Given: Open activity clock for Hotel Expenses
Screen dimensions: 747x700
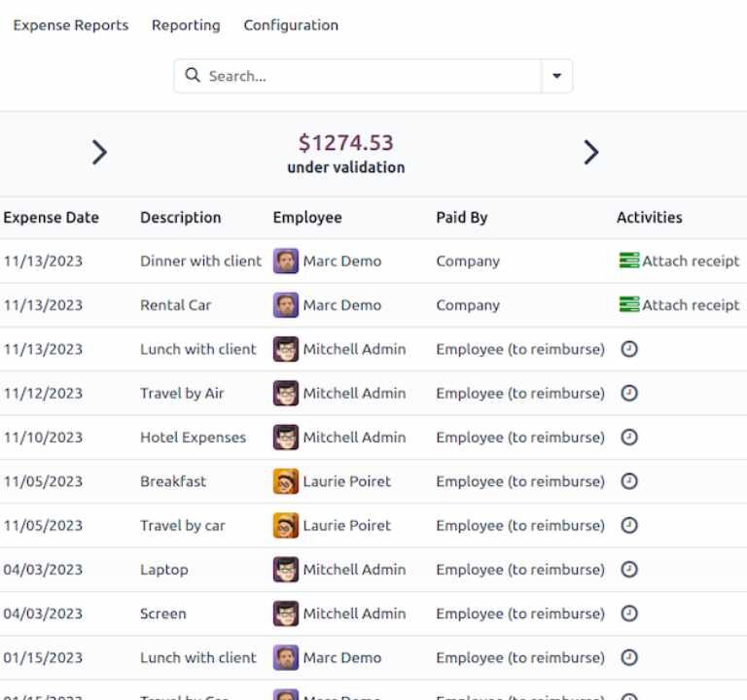Looking at the screenshot, I should [x=628, y=437].
